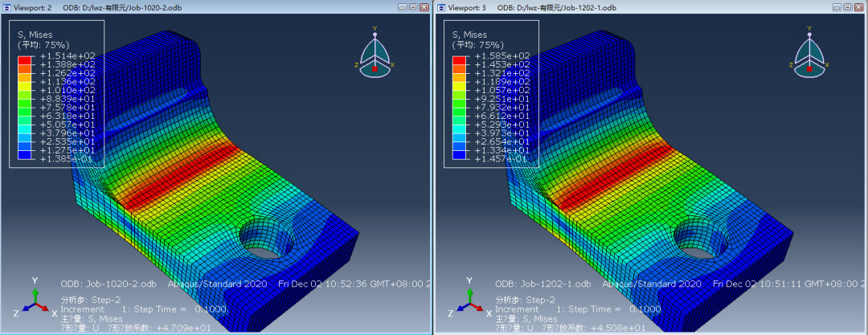Viewport: 868px width, 335px height.
Task: Maximize the Viewport 3 window
Action: [x=848, y=7]
